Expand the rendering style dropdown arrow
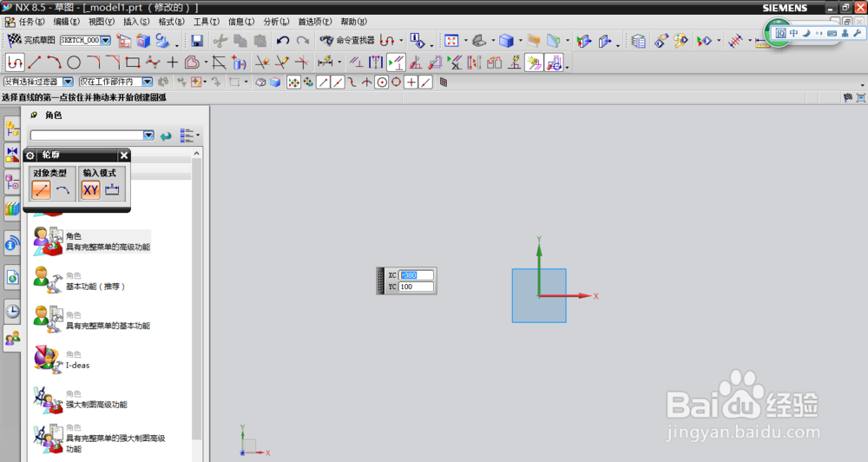Image resolution: width=868 pixels, height=462 pixels. tap(520, 41)
